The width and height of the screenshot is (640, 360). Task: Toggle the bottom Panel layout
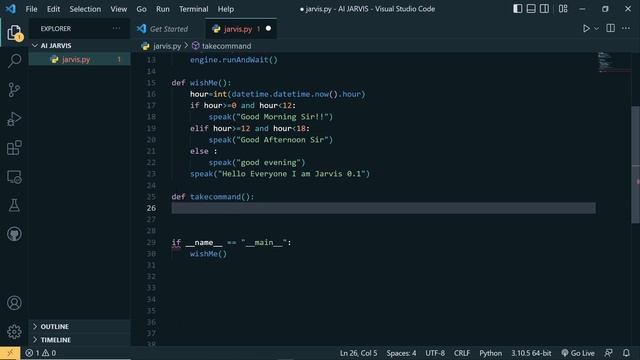531,9
